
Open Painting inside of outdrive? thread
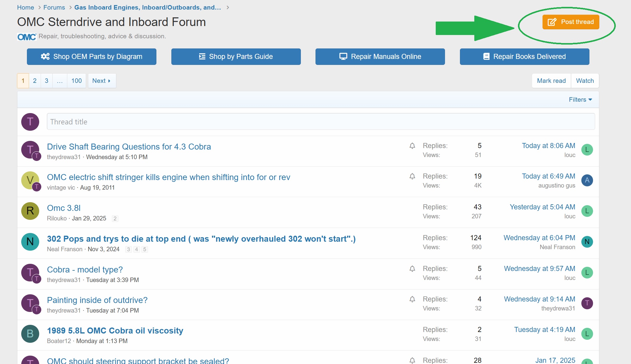97,300
